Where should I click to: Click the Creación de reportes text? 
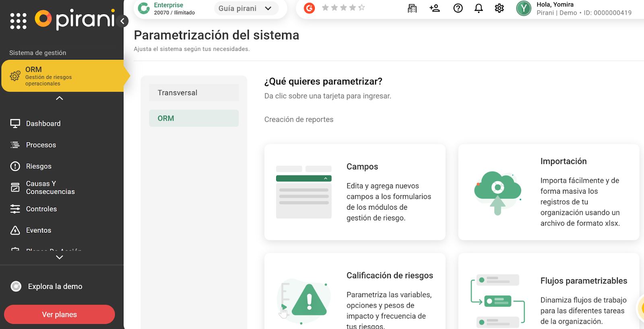pyautogui.click(x=299, y=120)
